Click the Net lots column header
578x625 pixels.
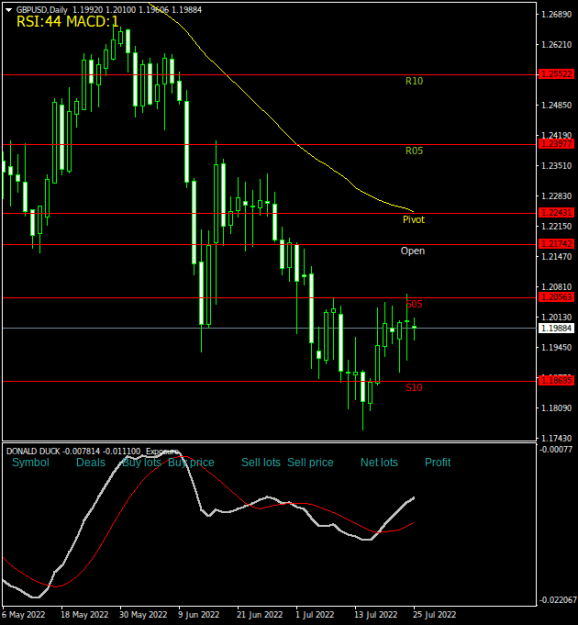[379, 462]
